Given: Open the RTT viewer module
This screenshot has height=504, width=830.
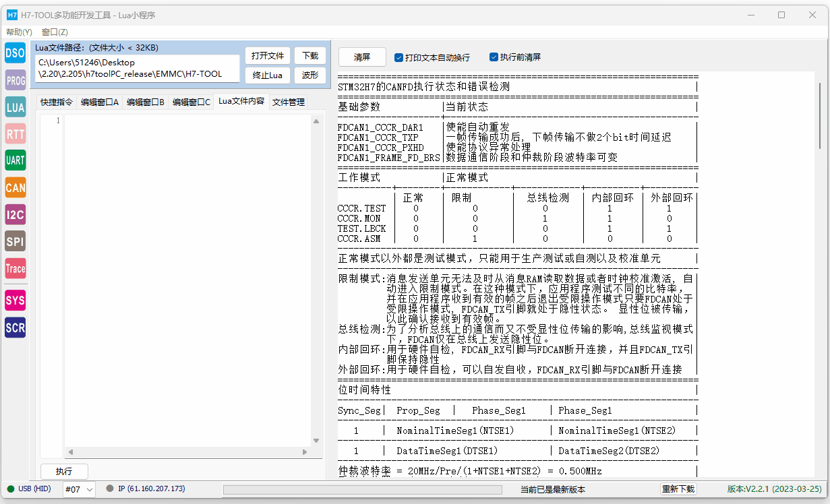Looking at the screenshot, I should coord(15,134).
